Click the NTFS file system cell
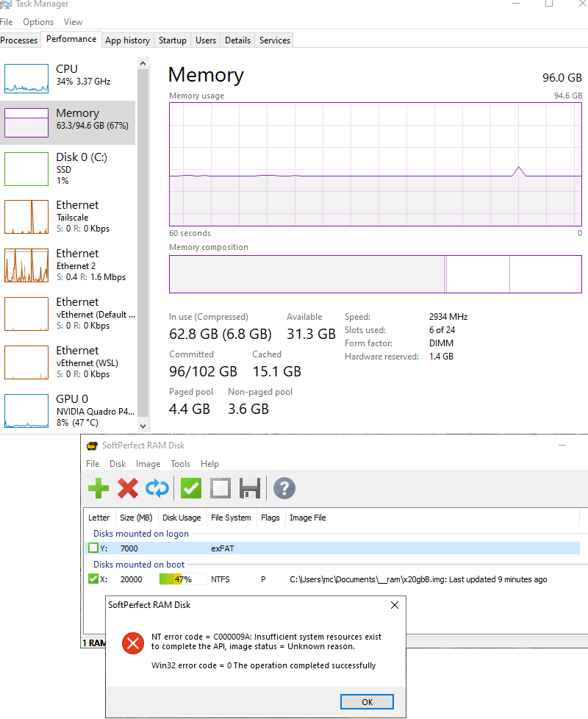This screenshot has height=719, width=588. [x=220, y=579]
